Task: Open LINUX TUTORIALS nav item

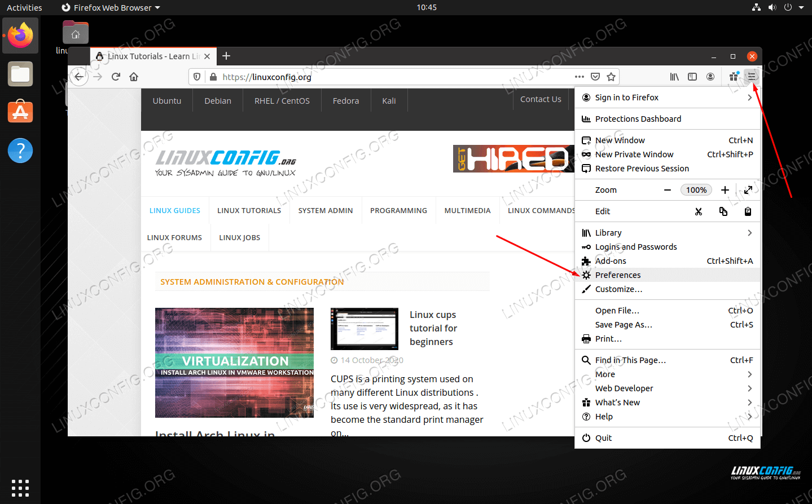Action: (x=249, y=211)
